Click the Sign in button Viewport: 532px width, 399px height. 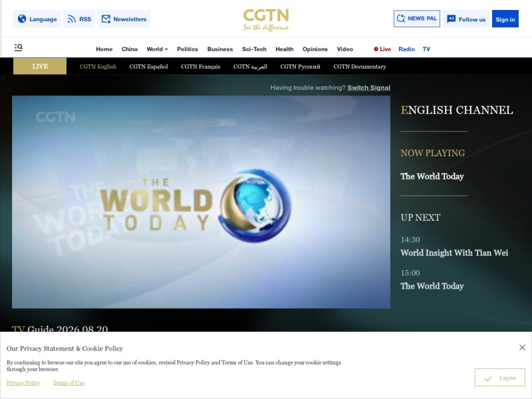pyautogui.click(x=505, y=19)
